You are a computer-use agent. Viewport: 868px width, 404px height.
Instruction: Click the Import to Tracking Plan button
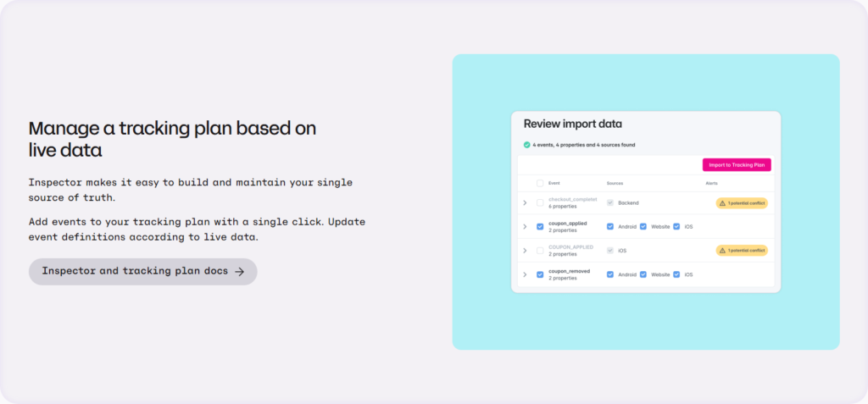click(737, 165)
